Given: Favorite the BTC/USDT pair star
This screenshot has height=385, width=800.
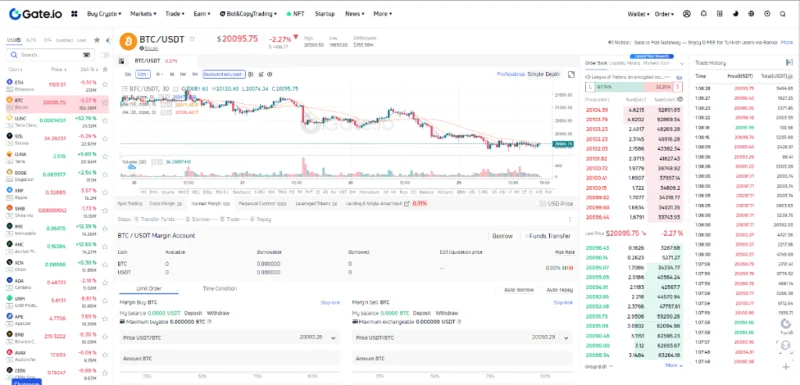Looking at the screenshot, I should click(192, 38).
